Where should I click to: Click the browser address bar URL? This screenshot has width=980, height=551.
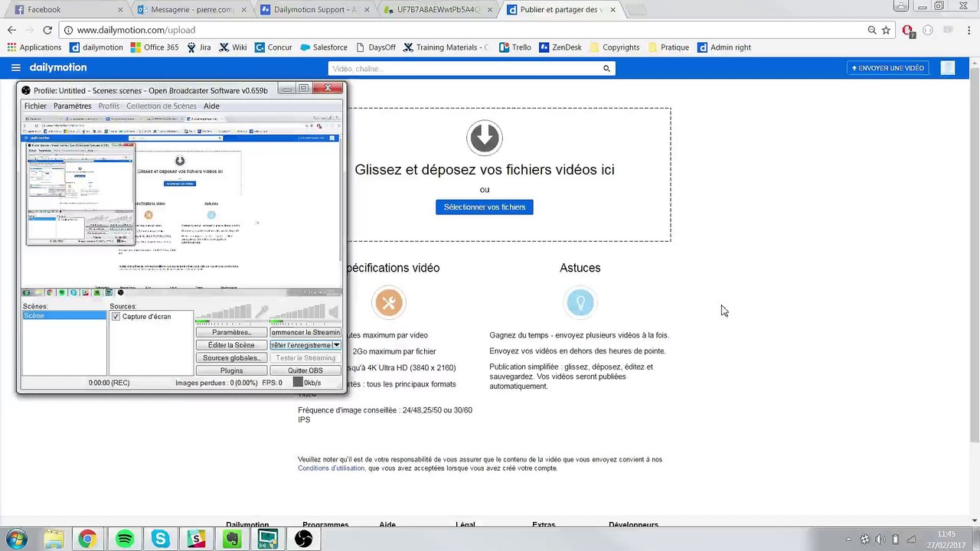point(136,30)
